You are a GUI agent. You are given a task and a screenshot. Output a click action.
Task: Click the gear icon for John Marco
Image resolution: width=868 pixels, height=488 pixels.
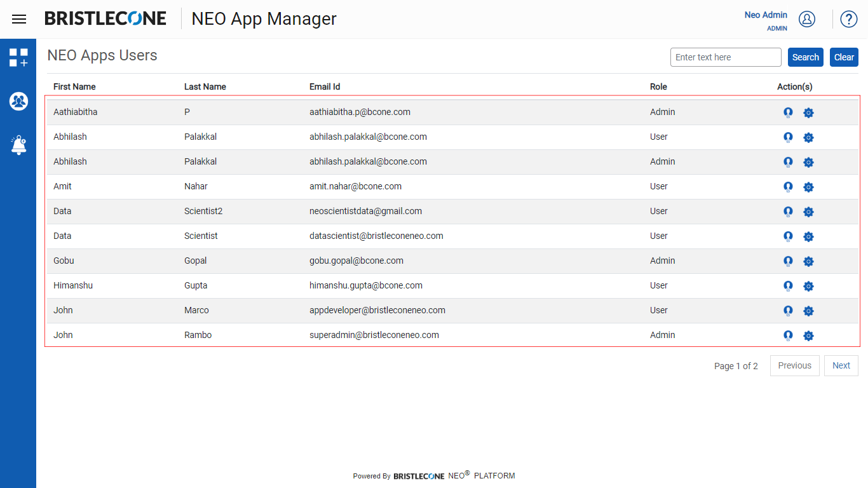pos(808,311)
